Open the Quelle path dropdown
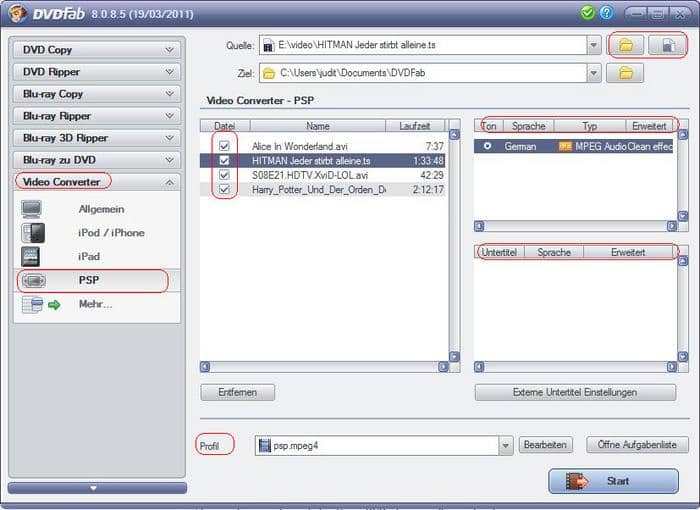The image size is (700, 510). (593, 45)
